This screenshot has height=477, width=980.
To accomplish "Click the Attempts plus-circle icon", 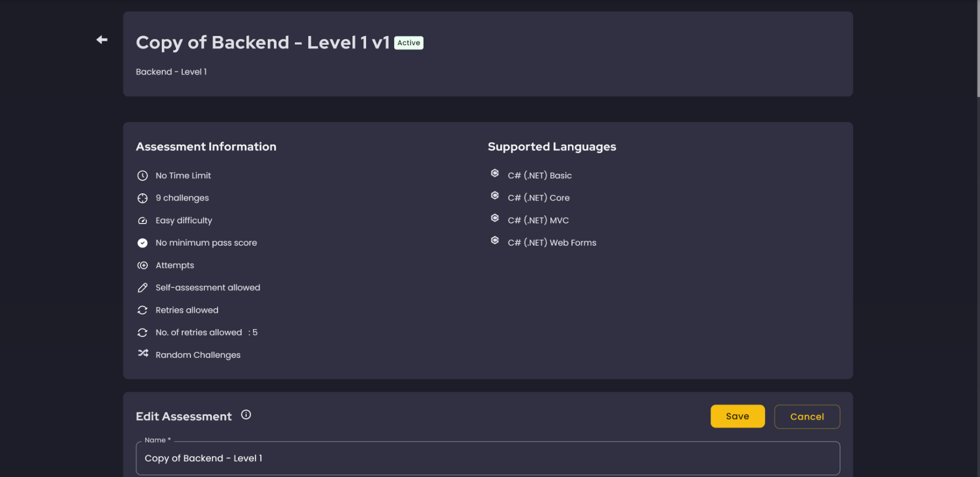I will 142,266.
